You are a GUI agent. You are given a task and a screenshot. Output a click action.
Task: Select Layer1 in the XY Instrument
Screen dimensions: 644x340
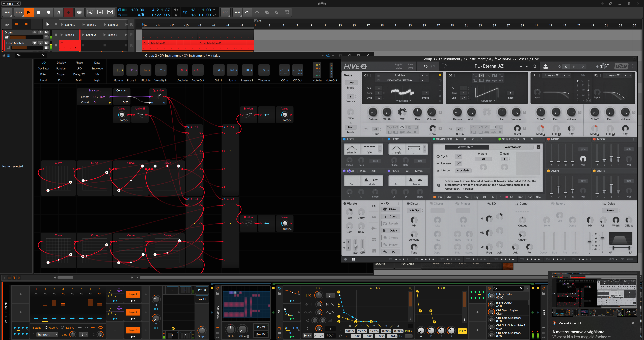pyautogui.click(x=133, y=294)
